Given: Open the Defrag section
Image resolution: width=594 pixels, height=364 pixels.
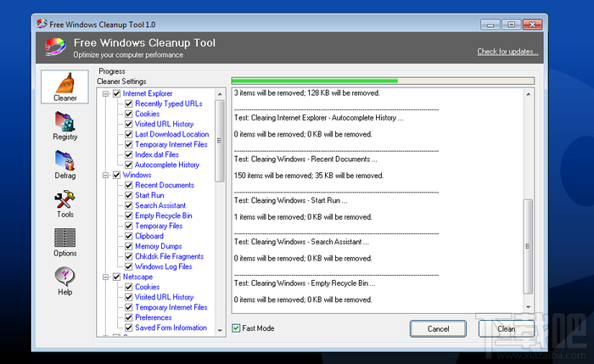Looking at the screenshot, I should [x=64, y=165].
